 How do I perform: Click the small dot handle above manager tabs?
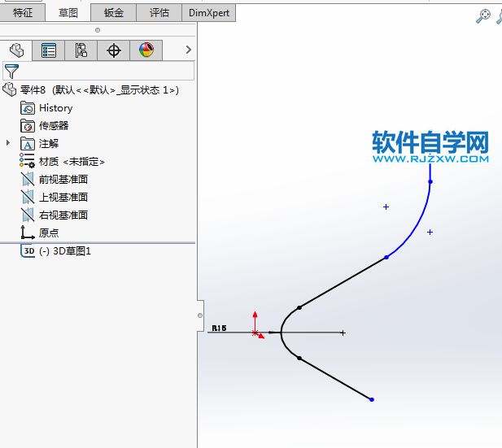click(98, 30)
